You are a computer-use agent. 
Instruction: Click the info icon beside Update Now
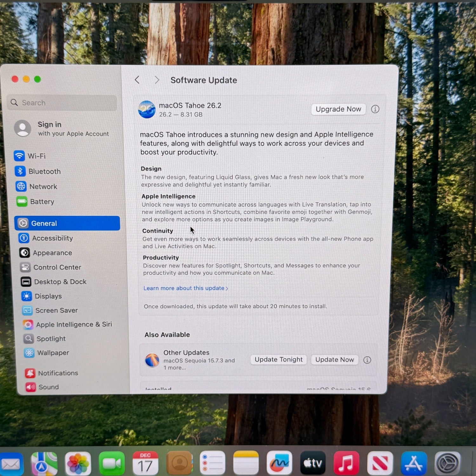click(367, 360)
